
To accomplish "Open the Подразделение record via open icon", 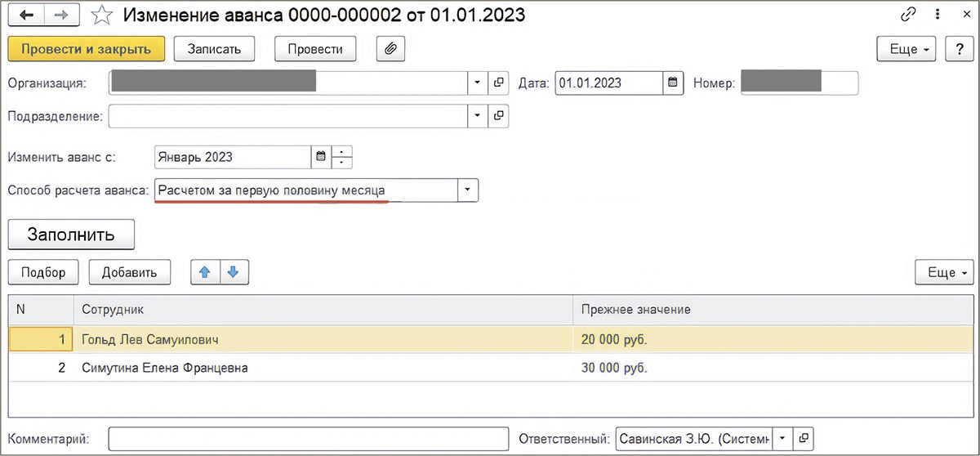I will 498,116.
